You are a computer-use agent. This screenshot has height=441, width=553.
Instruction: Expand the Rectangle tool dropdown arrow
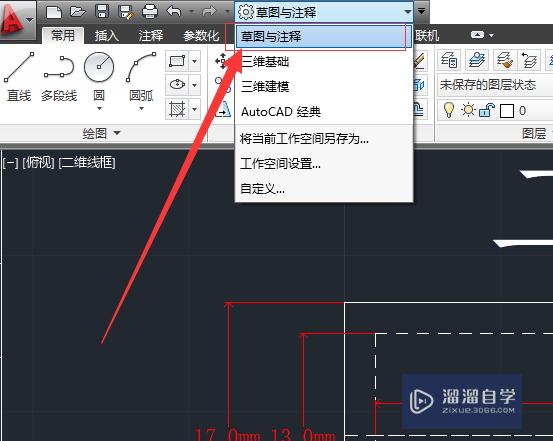194,61
